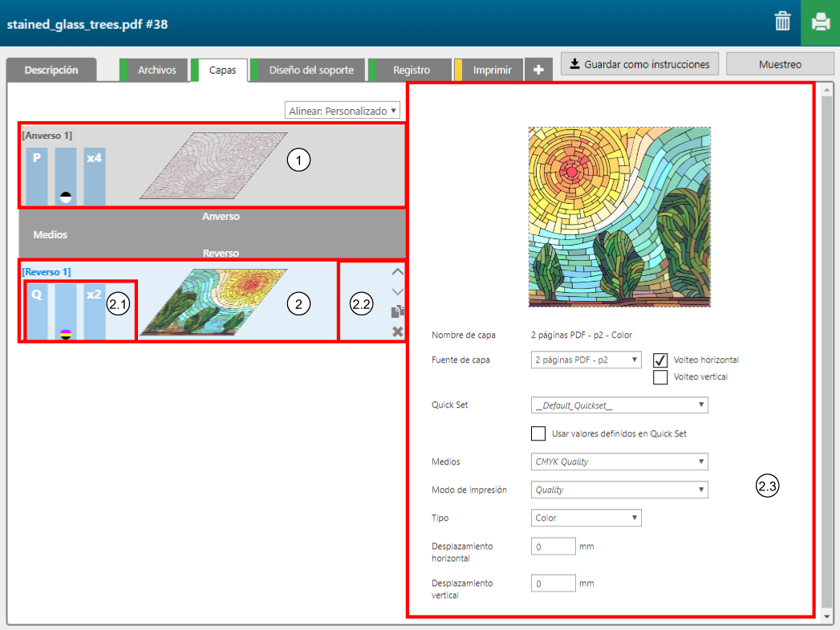This screenshot has width=840, height=630.
Task: Click the [Anverso 1] layer label
Action: [47, 136]
